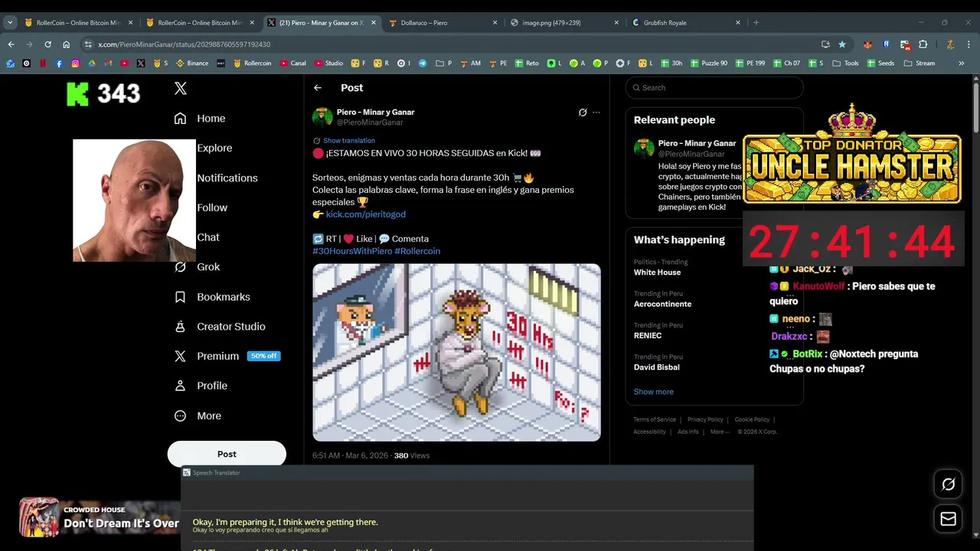Open the Canal YouTube bookmark
Image resolution: width=980 pixels, height=551 pixels.
coord(292,64)
